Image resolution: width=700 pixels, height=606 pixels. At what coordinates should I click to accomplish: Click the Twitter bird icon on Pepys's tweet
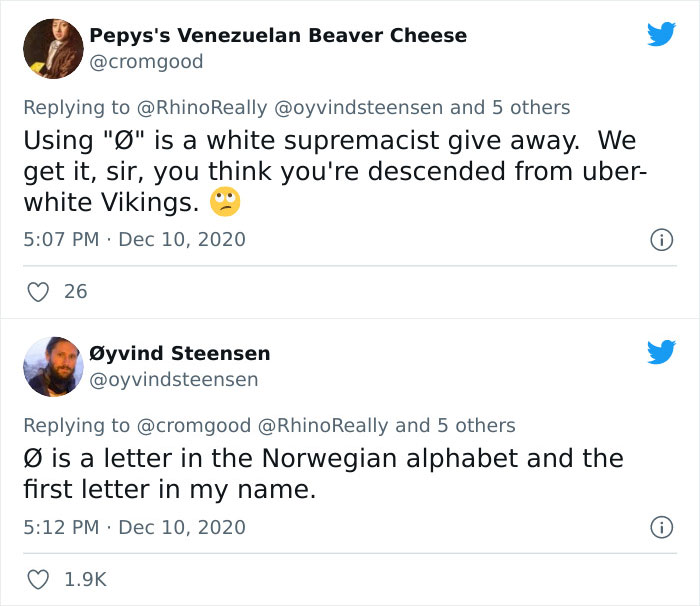pyautogui.click(x=661, y=35)
